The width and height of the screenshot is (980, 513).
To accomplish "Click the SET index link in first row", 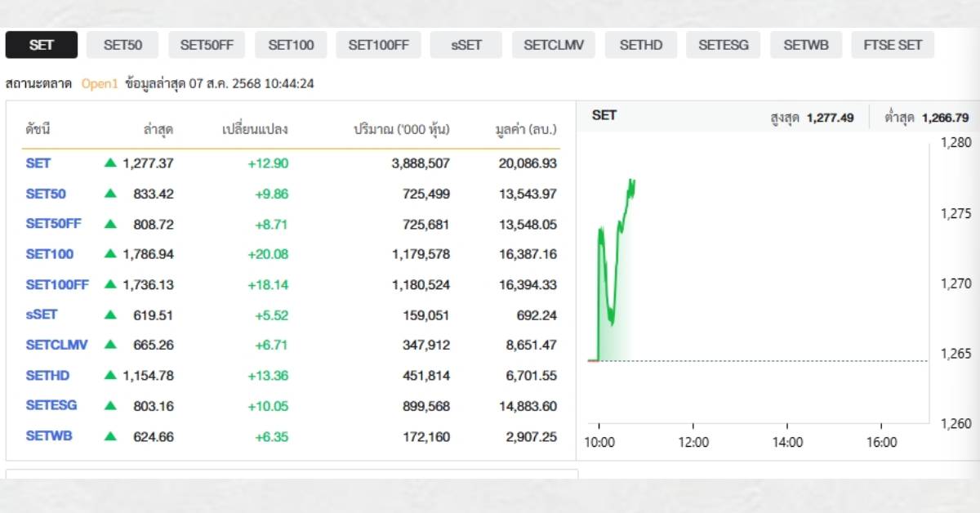I will pyautogui.click(x=38, y=163).
